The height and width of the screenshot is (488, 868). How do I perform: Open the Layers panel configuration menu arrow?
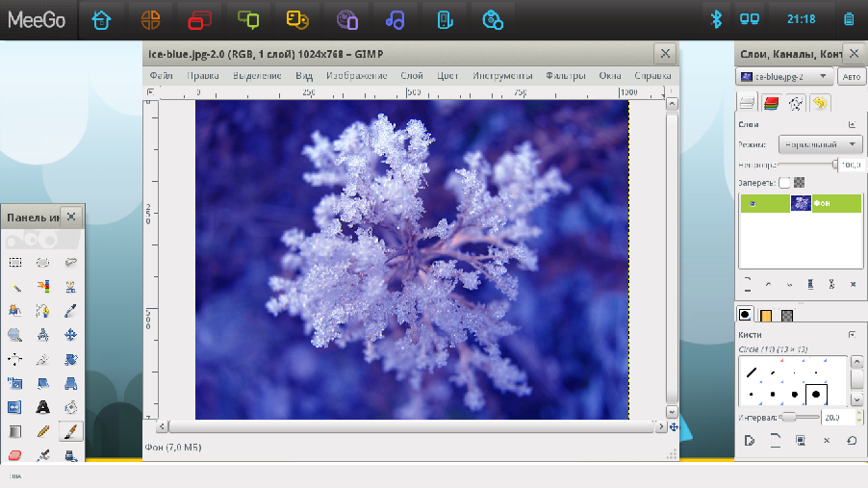(x=852, y=124)
